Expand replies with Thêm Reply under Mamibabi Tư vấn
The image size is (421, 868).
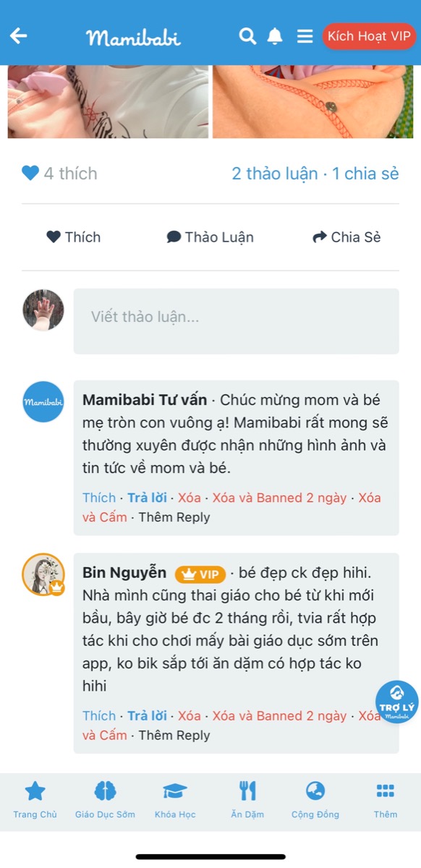click(173, 517)
